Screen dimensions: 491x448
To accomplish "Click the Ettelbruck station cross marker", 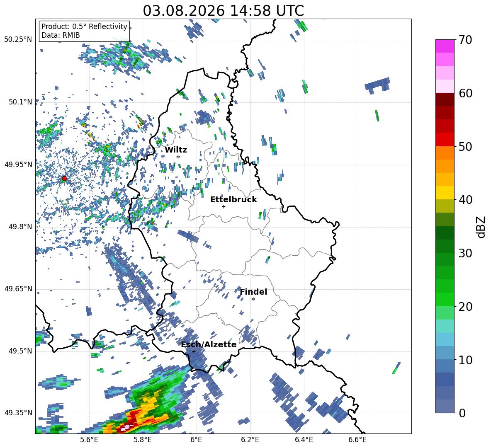I will tap(224, 206).
